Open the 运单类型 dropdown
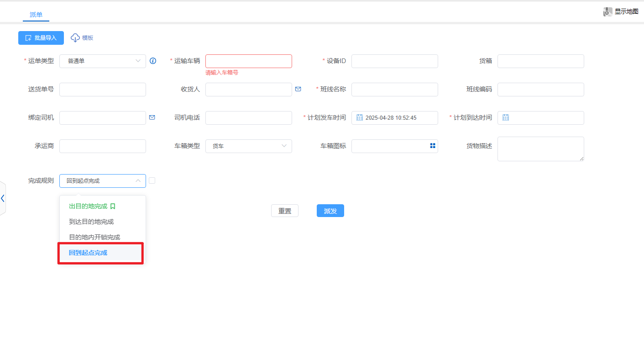This screenshot has width=644, height=350. coord(103,61)
